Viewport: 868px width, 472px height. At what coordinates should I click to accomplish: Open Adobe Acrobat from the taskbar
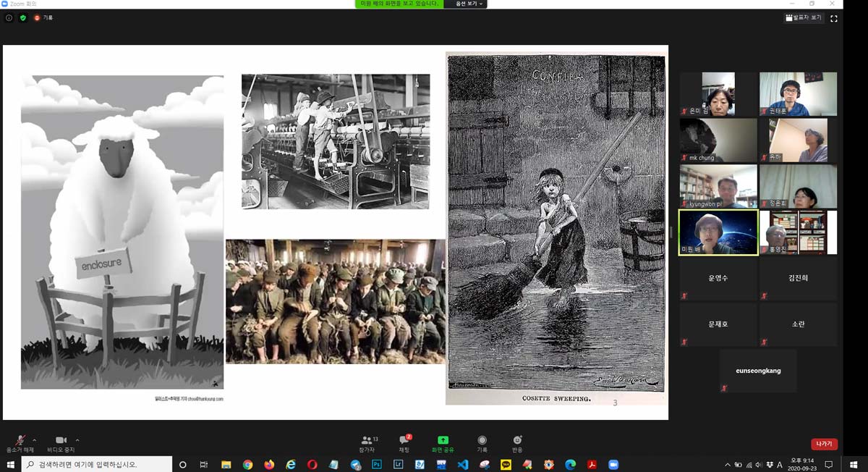pyautogui.click(x=592, y=464)
